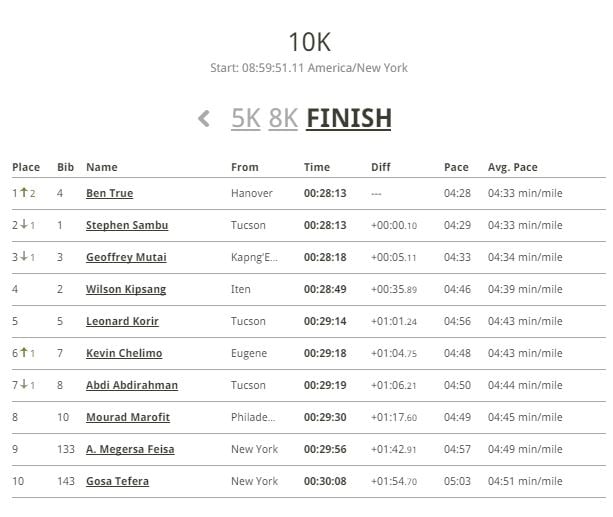Click up arrow beside Ben True's place
Viewport: 613px width, 517px height.
click(x=24, y=192)
